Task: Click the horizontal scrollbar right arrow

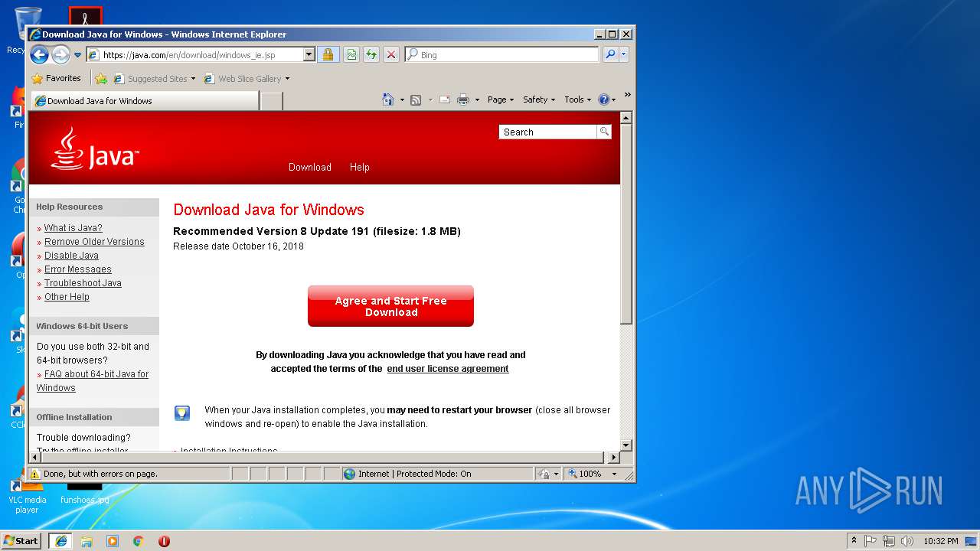Action: click(613, 458)
